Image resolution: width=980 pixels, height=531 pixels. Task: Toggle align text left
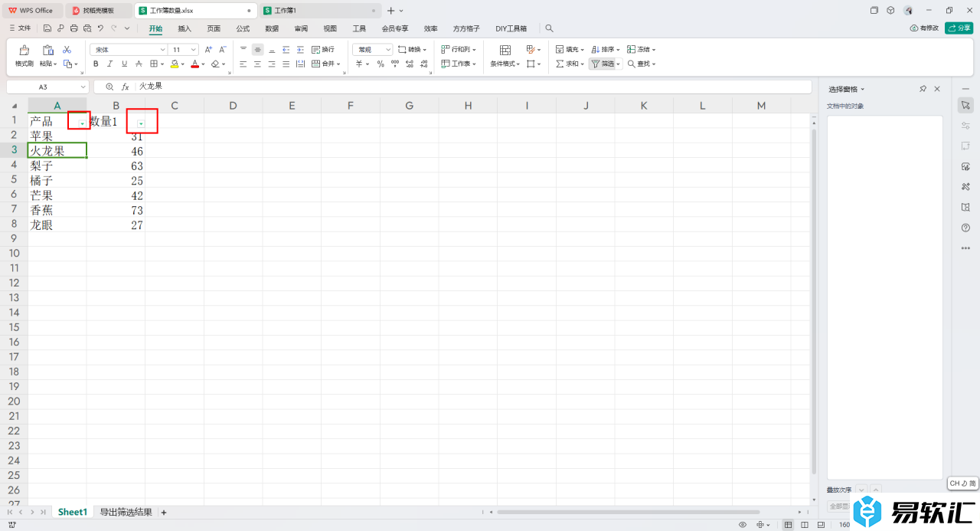coord(243,64)
